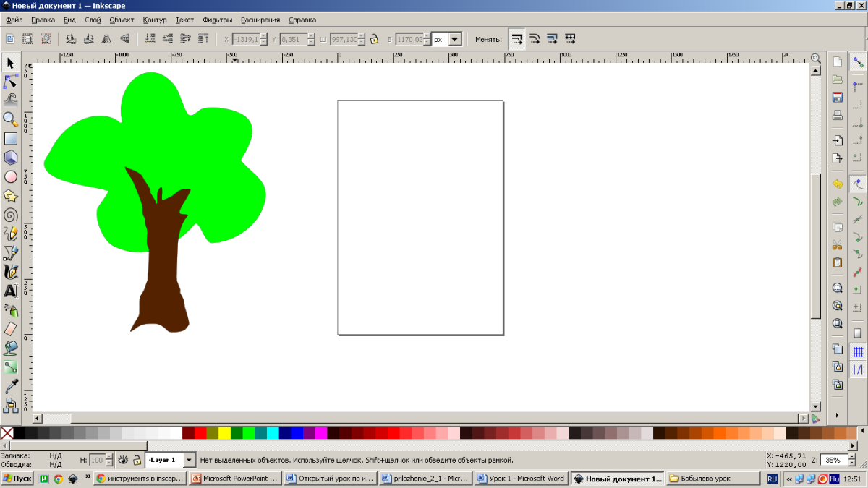Open the Фильтры menu
Viewport: 868px width, 488px height.
pyautogui.click(x=217, y=20)
